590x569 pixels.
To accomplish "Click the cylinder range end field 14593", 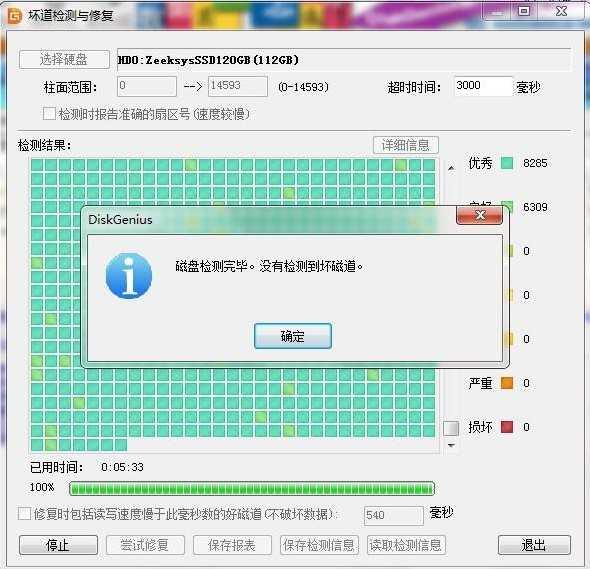I will 238,86.
